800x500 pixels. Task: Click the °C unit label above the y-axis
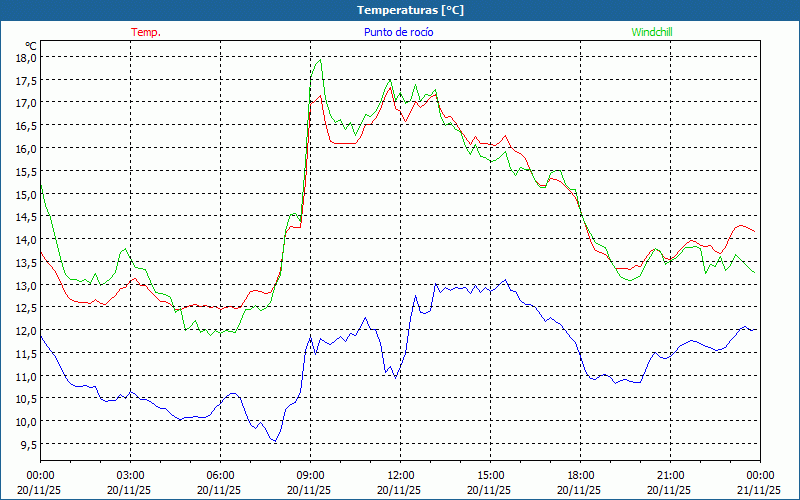click(x=31, y=45)
